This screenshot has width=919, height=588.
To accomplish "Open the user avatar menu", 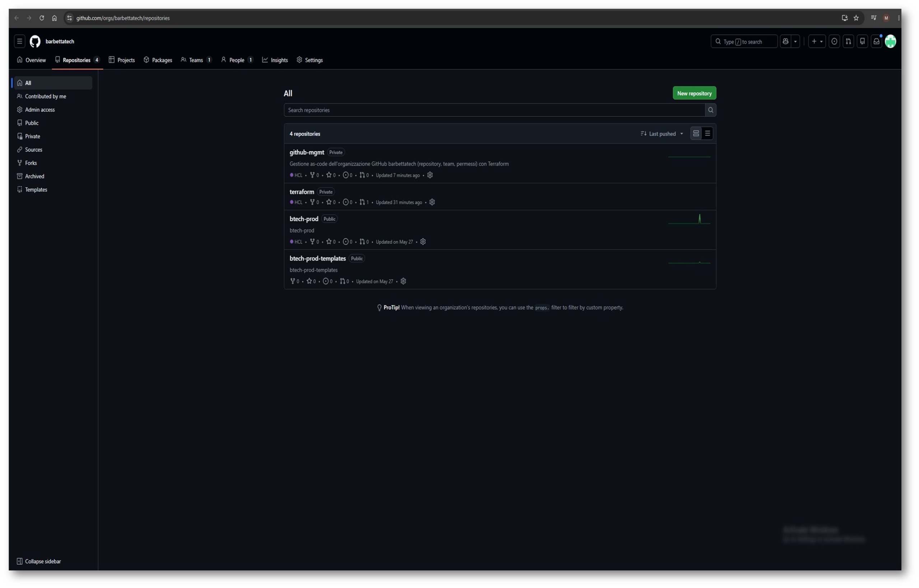I will pyautogui.click(x=890, y=41).
